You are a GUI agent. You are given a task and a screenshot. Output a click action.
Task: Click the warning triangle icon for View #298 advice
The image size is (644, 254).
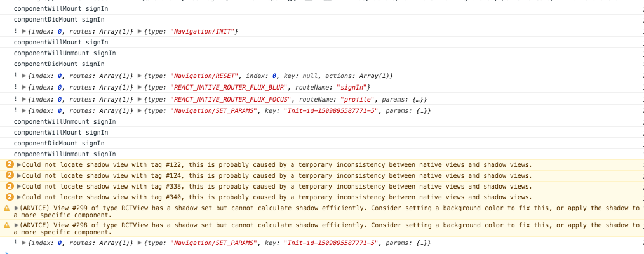6,225
